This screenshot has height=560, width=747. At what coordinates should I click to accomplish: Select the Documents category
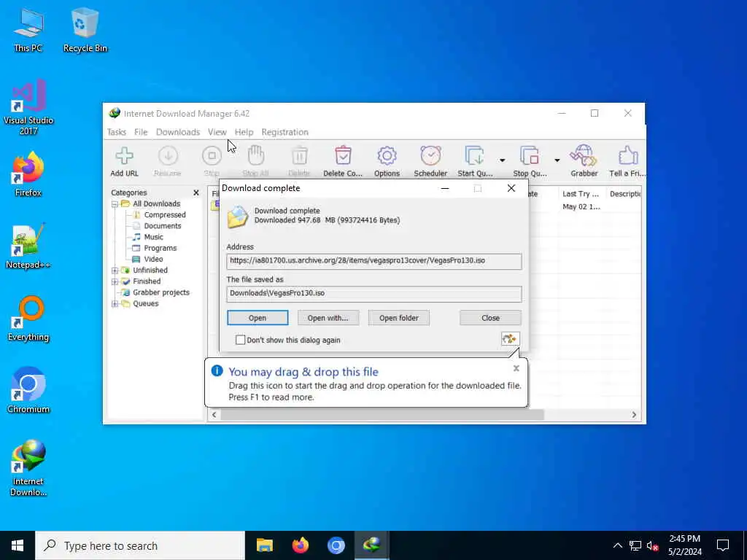click(163, 226)
